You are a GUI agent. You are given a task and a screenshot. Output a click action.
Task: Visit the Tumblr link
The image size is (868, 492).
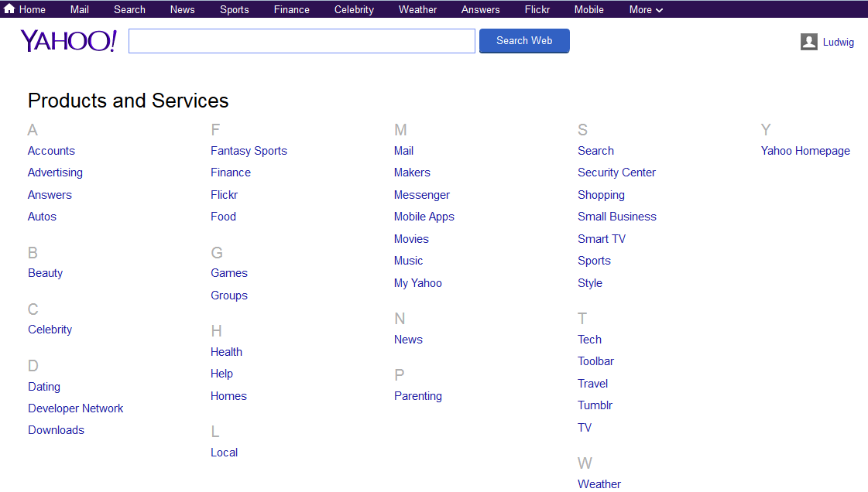tap(595, 405)
